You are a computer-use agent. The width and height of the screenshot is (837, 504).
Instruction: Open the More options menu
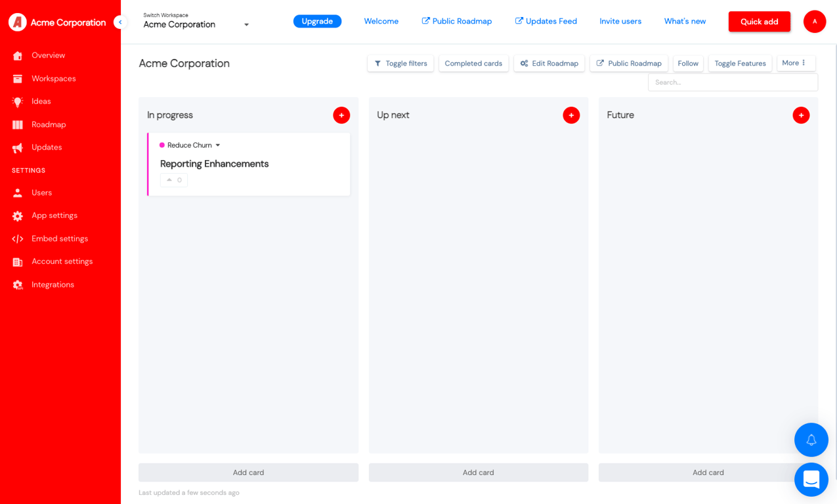point(796,63)
